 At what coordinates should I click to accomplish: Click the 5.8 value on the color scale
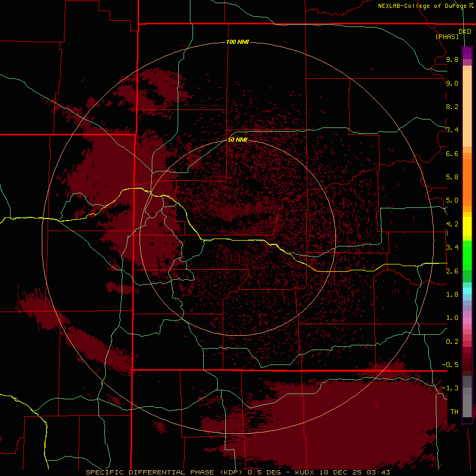[x=452, y=177]
